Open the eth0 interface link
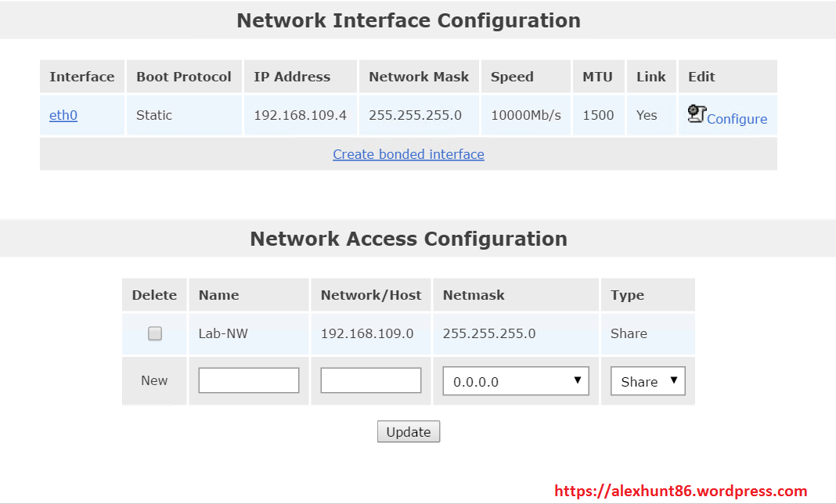 point(63,115)
